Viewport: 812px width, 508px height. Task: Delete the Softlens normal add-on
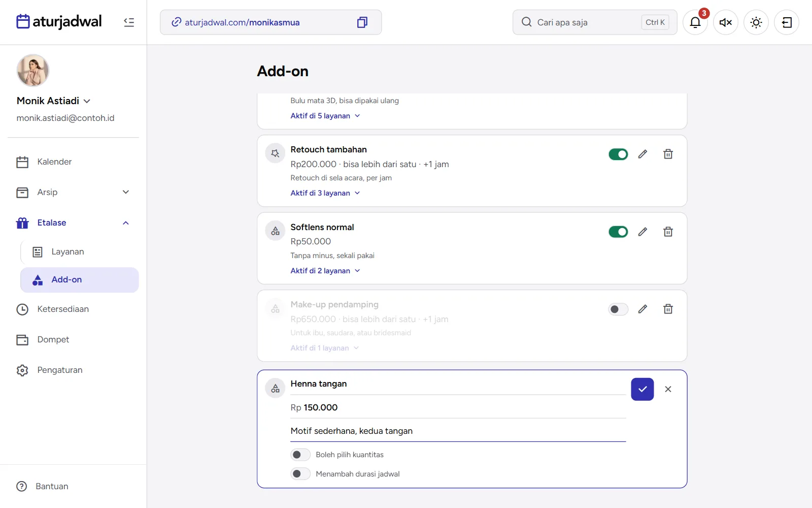click(668, 232)
